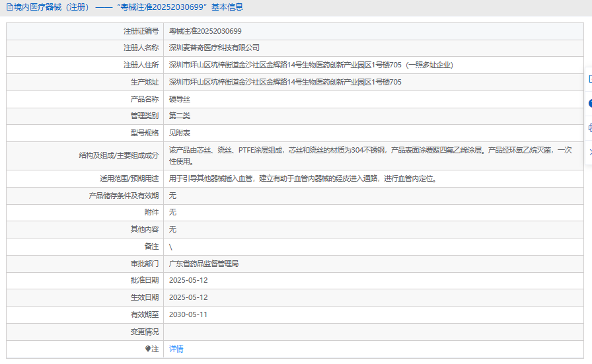Viewport: 592px width, 364px height.
Task: Select the composition text starting 该产品由芯丝
Action: pyautogui.click(x=371, y=155)
